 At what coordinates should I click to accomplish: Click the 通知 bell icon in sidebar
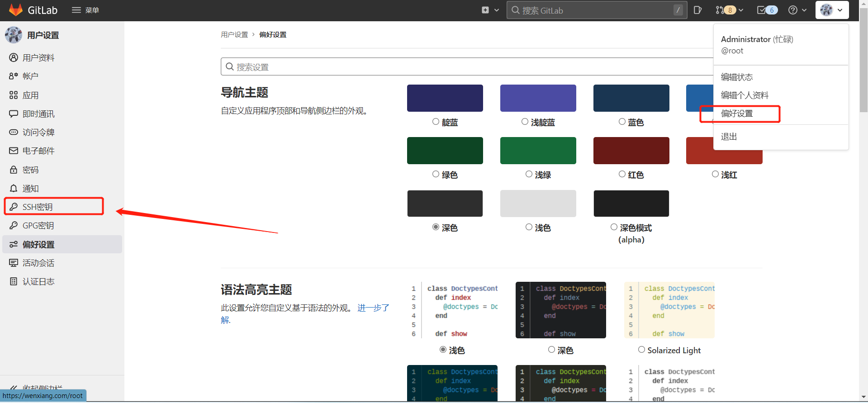[x=14, y=188]
